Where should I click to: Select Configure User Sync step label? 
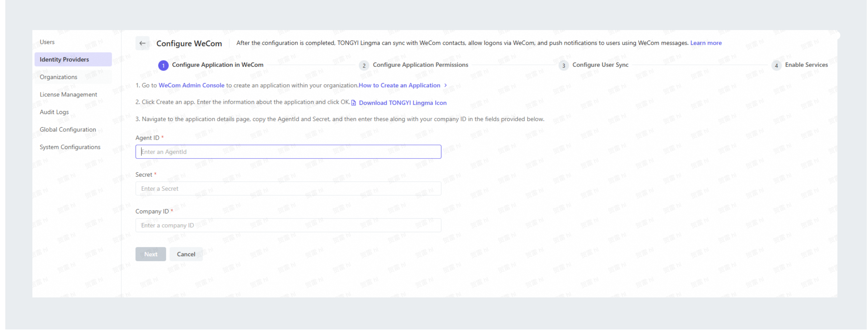point(601,65)
